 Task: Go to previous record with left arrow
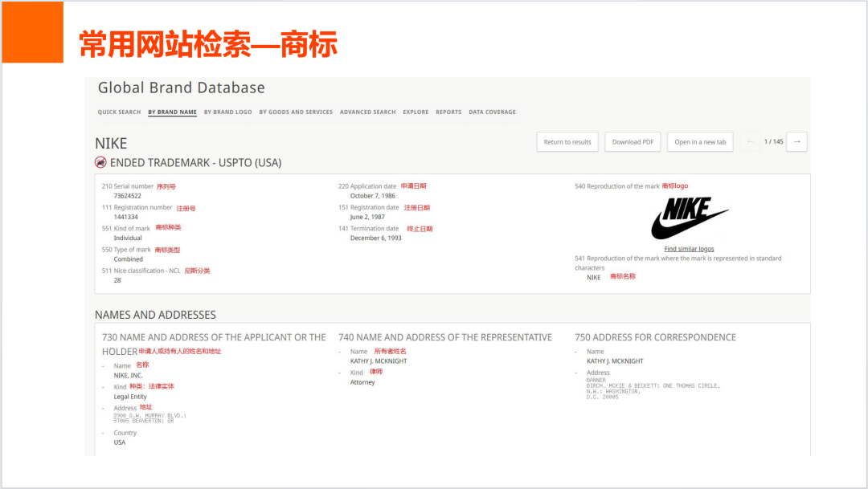pyautogui.click(x=750, y=141)
